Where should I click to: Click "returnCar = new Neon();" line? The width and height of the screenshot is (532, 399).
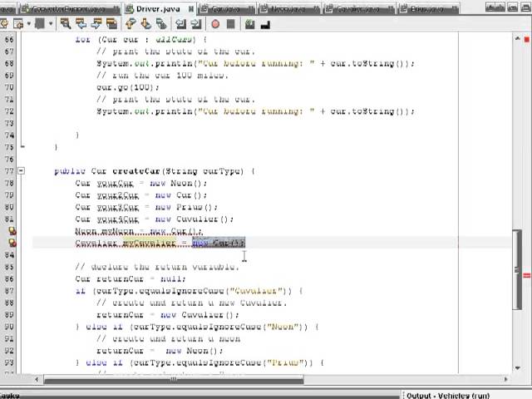(x=160, y=351)
